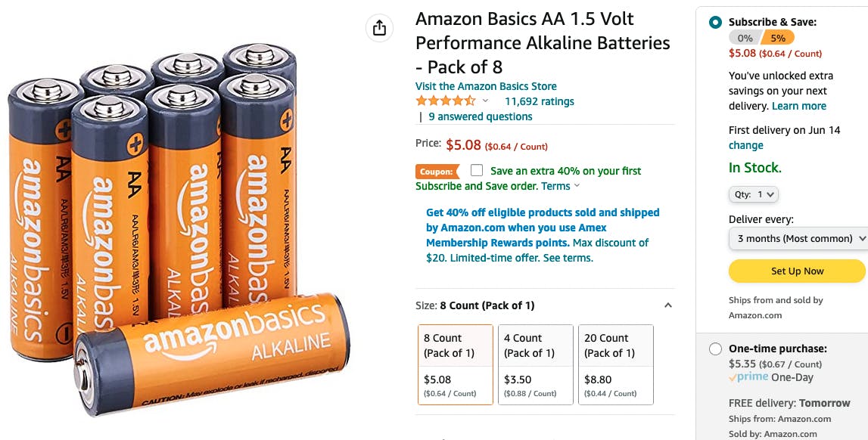This screenshot has width=868, height=440.
Task: Click the Set Up Now button
Action: point(797,271)
